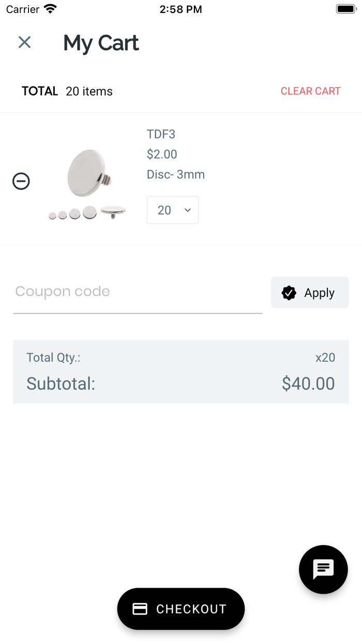Tap the Disc- 3mm variant text
Viewport: 362px width, 644px height.
point(176,174)
